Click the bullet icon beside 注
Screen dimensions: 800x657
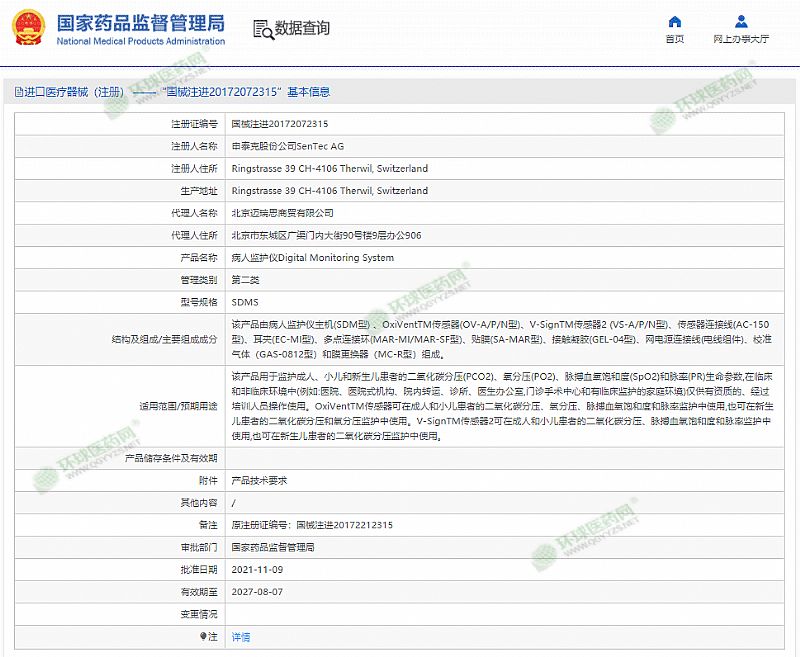coord(204,636)
